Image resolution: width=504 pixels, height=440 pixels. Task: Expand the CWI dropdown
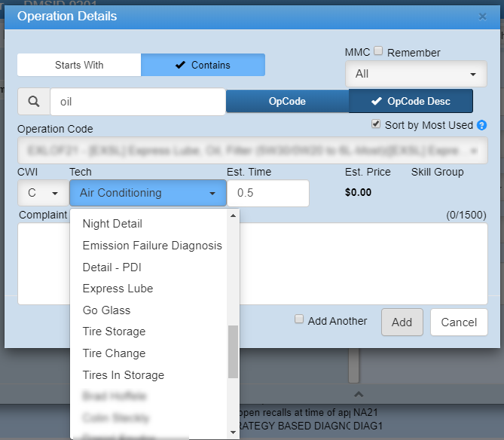click(x=42, y=193)
